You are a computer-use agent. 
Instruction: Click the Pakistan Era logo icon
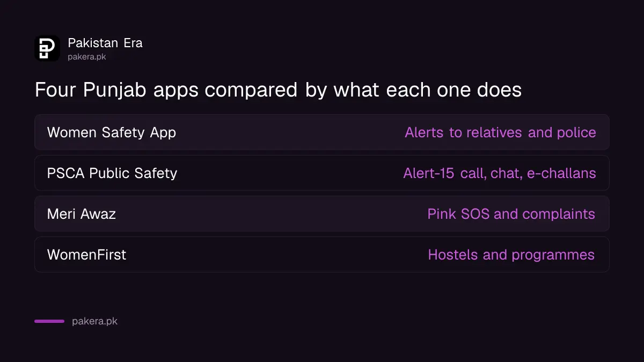click(47, 48)
